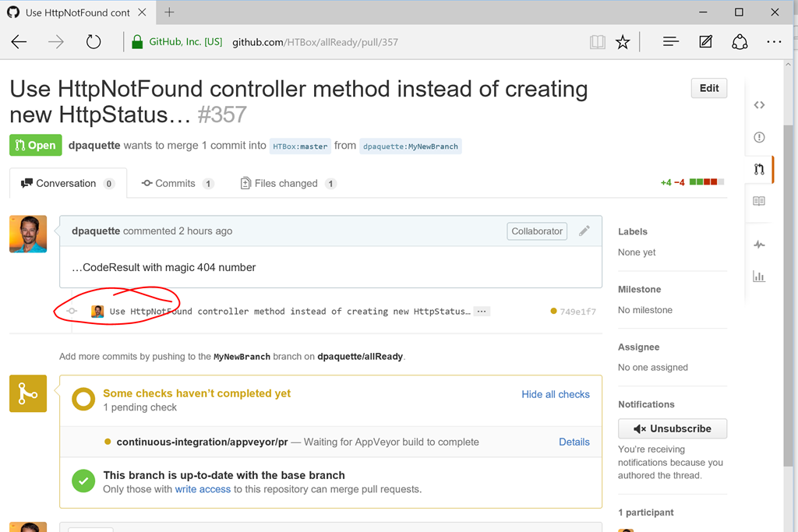Click dpaquette's large avatar beside the comment
Image resolution: width=798 pixels, height=532 pixels.
(28, 234)
